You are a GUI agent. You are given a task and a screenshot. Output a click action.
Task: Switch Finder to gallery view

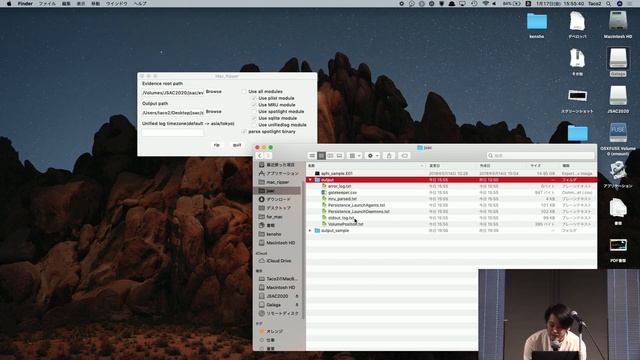[x=339, y=156]
